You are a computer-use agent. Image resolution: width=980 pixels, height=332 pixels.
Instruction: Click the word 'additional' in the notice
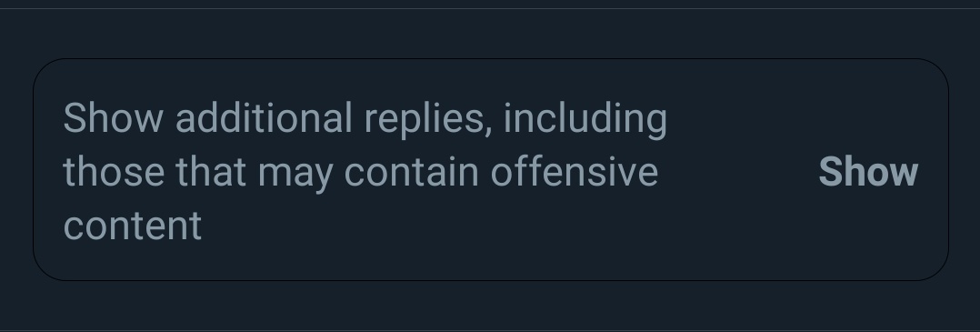click(264, 117)
